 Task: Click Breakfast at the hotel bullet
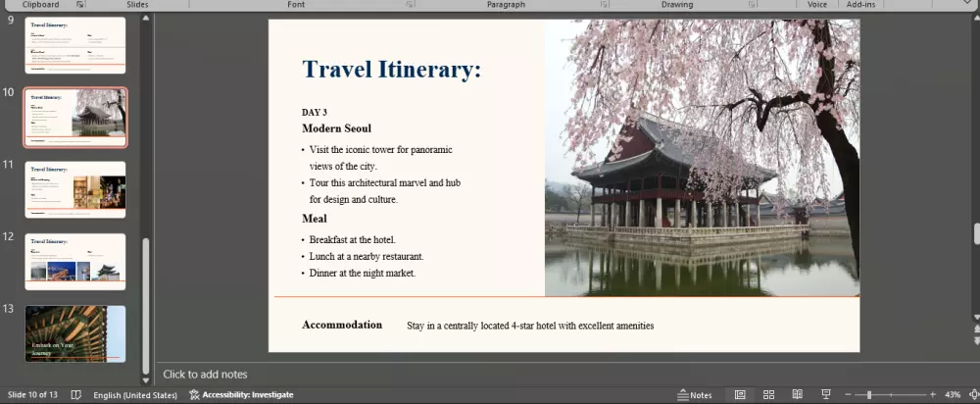click(353, 239)
